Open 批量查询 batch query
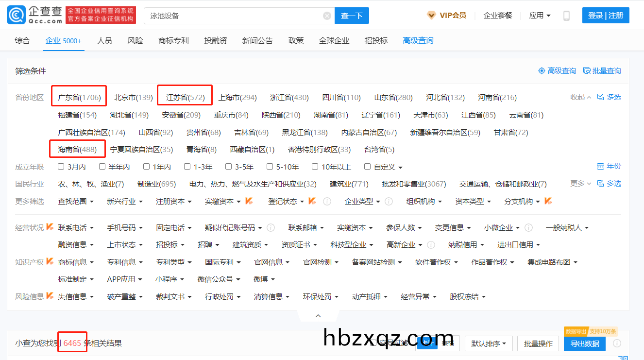The width and height of the screenshot is (644, 360). 602,71
